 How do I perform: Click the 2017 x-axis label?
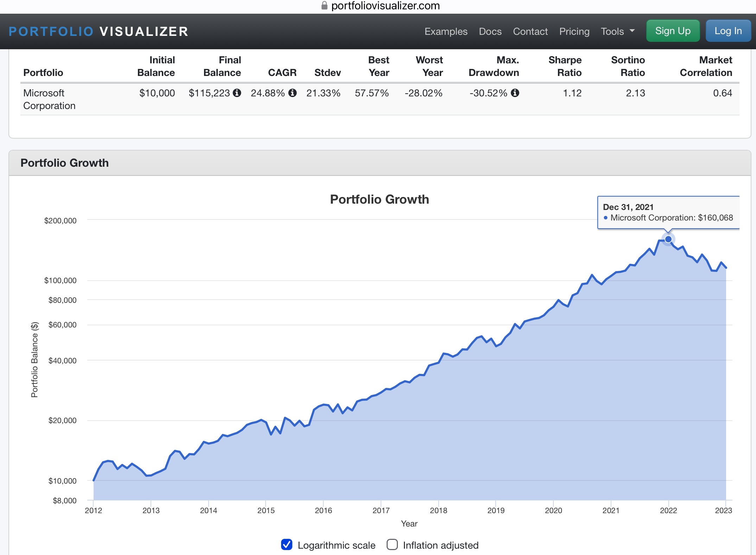coord(381,510)
